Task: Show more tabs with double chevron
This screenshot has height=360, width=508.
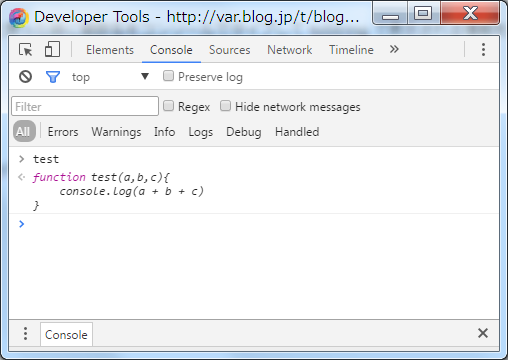Action: pos(394,49)
